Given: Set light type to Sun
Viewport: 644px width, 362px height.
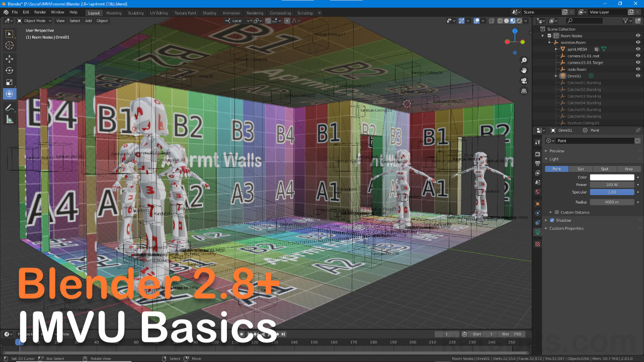Looking at the screenshot, I should (581, 169).
